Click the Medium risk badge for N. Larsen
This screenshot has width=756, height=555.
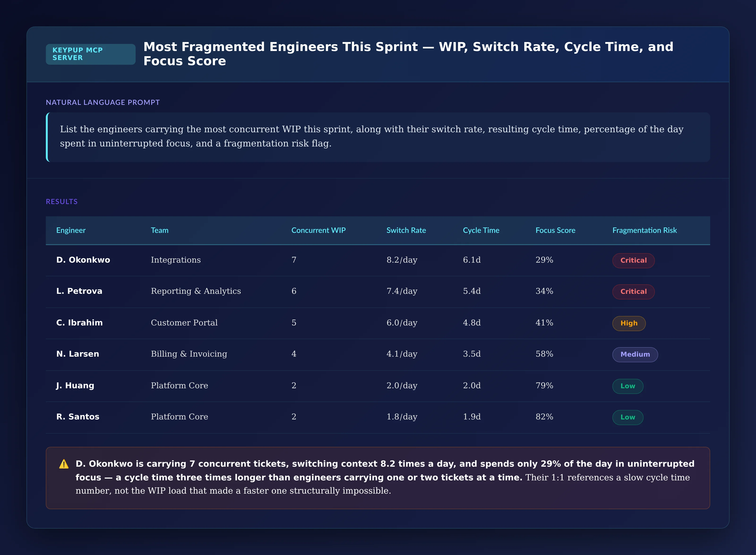[x=635, y=354]
